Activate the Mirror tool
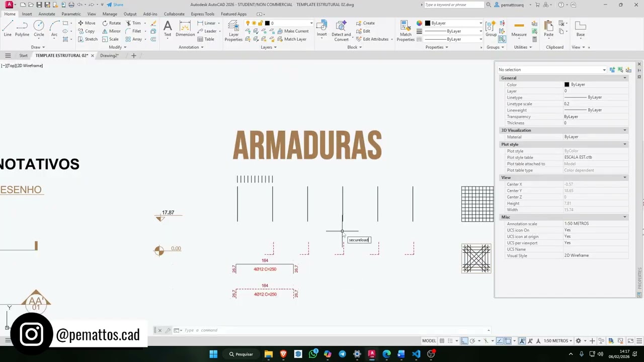Viewport: 644px width, 362px height. (x=111, y=31)
